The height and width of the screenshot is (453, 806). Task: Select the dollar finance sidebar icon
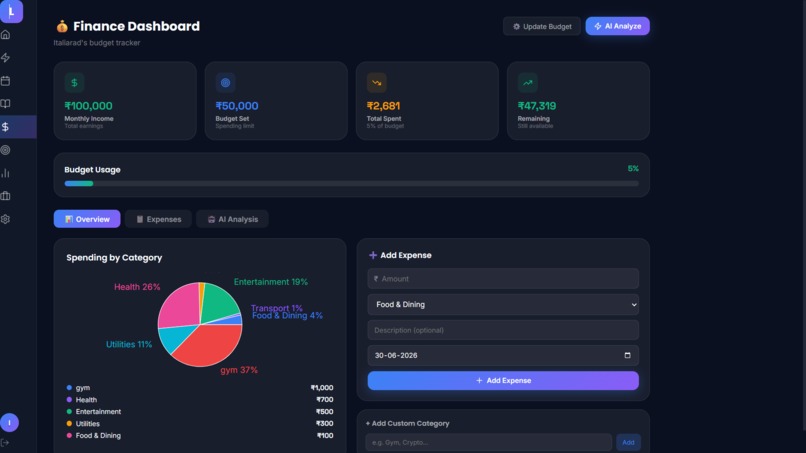[6, 126]
